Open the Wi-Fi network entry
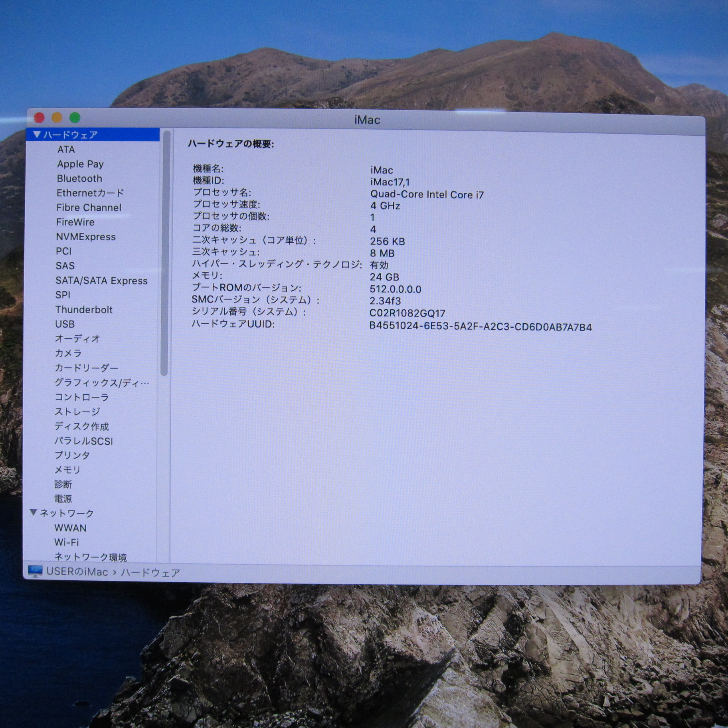The height and width of the screenshot is (728, 728). click(67, 542)
